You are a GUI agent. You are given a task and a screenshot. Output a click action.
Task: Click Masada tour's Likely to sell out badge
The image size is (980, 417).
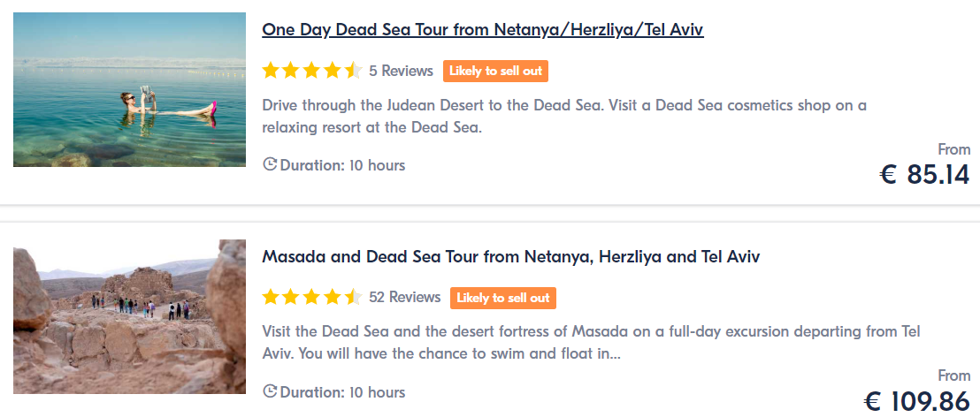pyautogui.click(x=503, y=298)
